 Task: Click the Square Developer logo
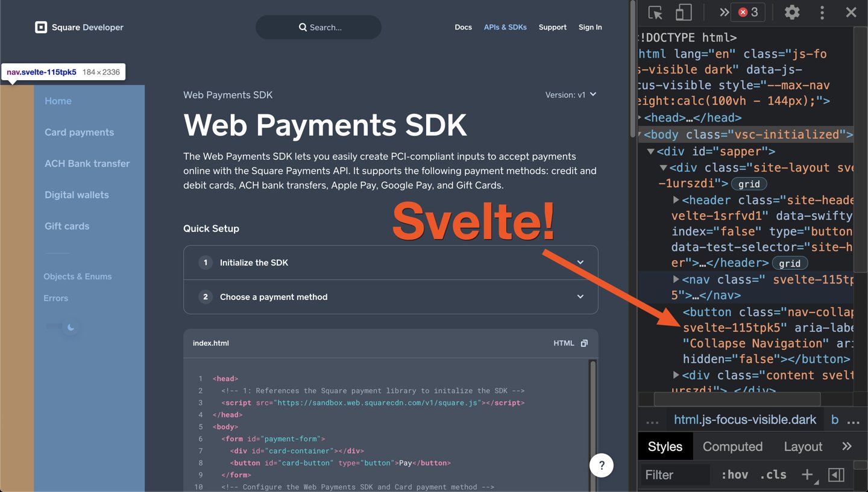78,27
